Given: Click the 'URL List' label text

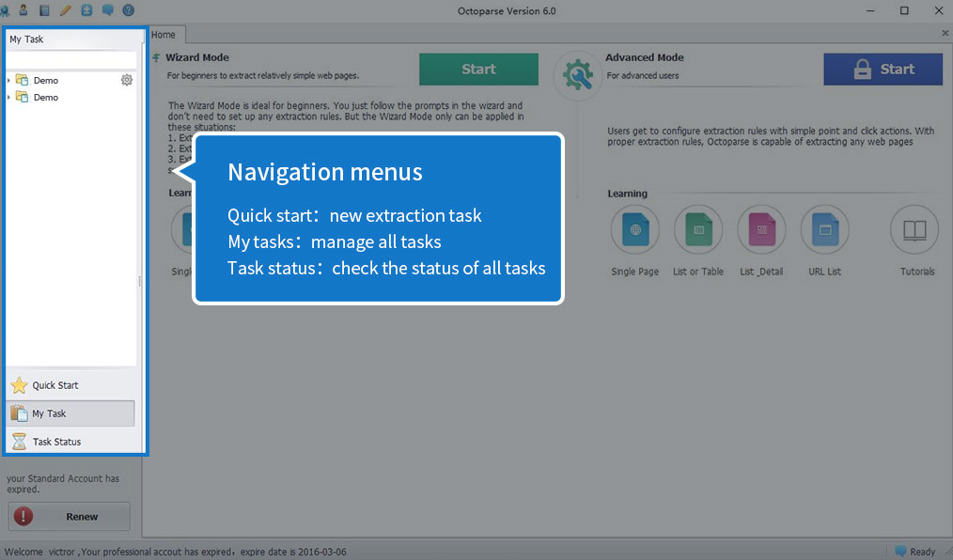Looking at the screenshot, I should 825,272.
